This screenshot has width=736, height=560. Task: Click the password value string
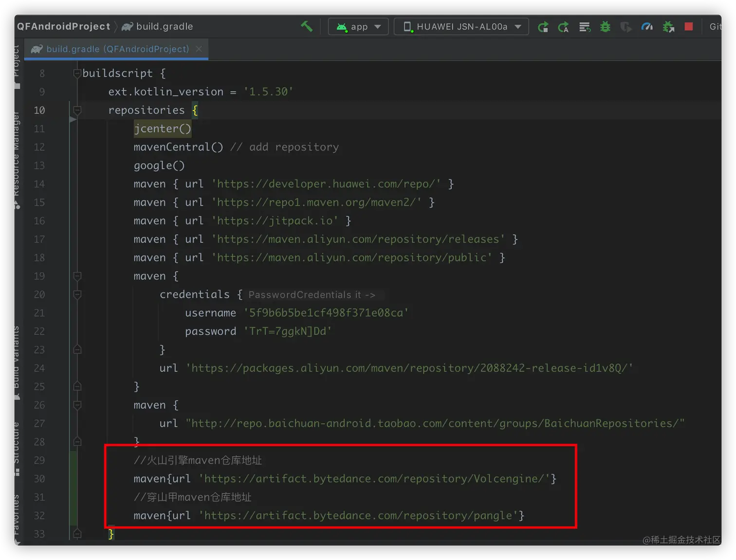coord(288,331)
